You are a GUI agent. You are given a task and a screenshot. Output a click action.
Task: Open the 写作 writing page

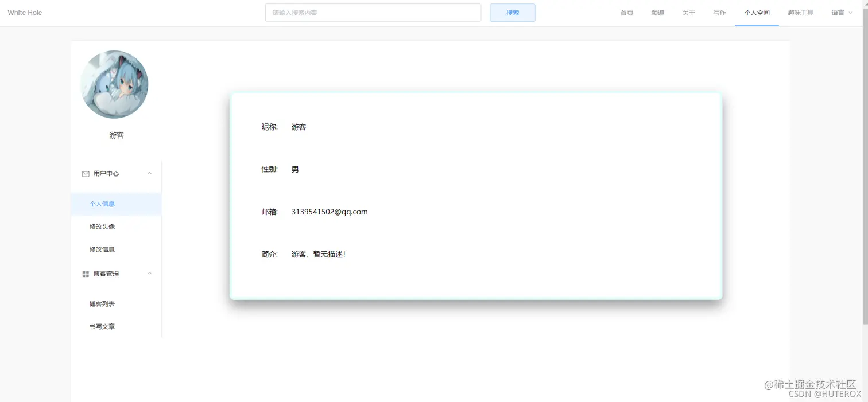(719, 13)
